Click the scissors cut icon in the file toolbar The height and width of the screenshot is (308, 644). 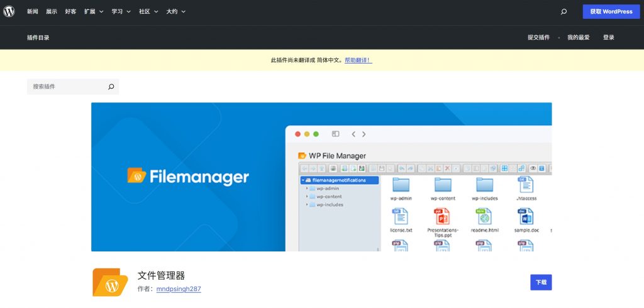(430, 168)
